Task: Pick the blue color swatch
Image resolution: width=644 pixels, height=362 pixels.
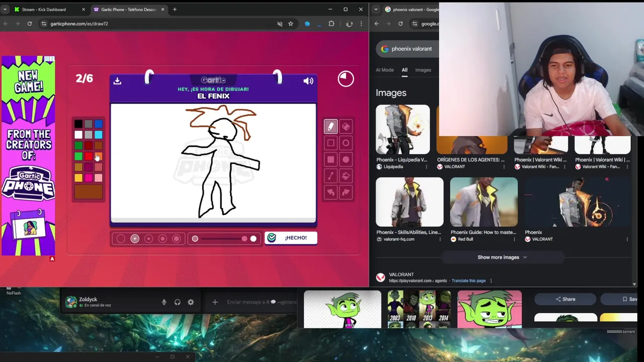Action: (98, 124)
